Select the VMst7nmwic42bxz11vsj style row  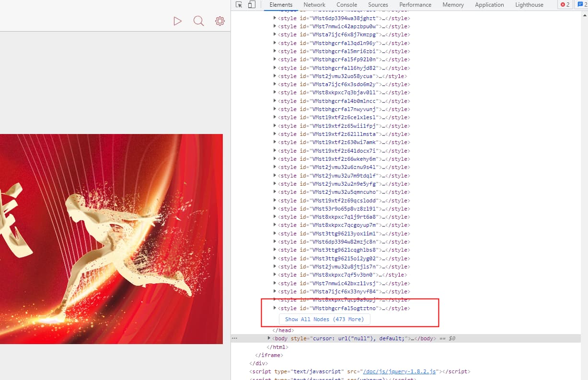343,283
